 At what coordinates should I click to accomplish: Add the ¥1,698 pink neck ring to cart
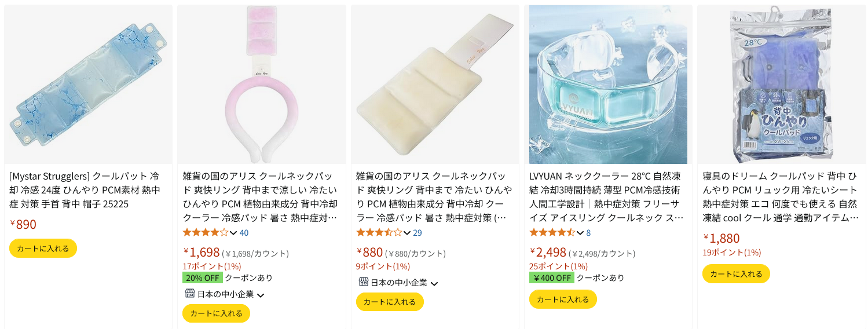click(216, 313)
